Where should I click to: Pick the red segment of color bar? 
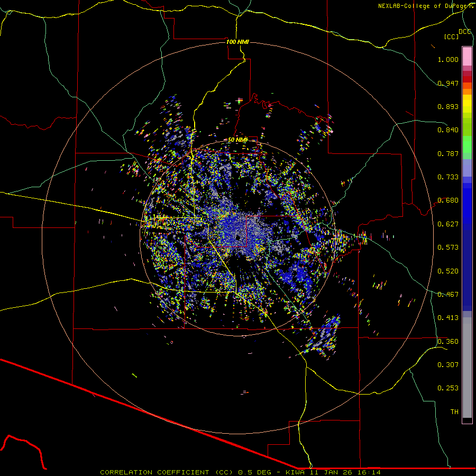467,79
